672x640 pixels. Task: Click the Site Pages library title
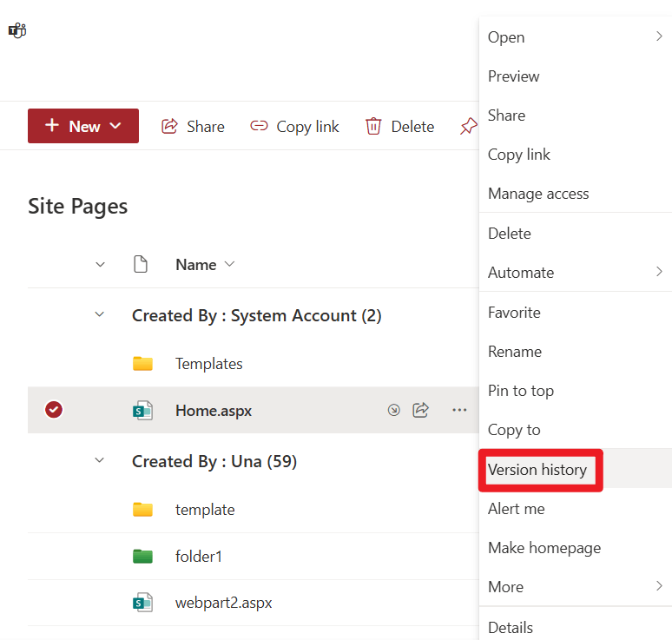click(77, 207)
